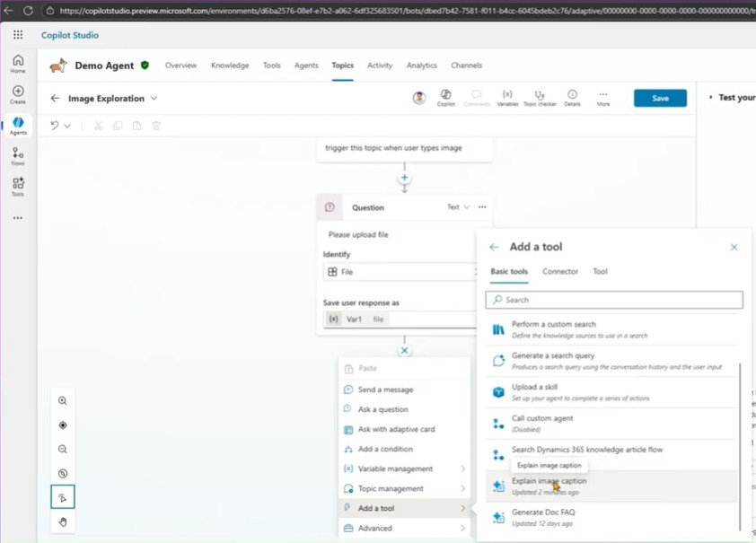This screenshot has height=543, width=756.
Task: Open Flows in left sidebar
Action: (18, 157)
